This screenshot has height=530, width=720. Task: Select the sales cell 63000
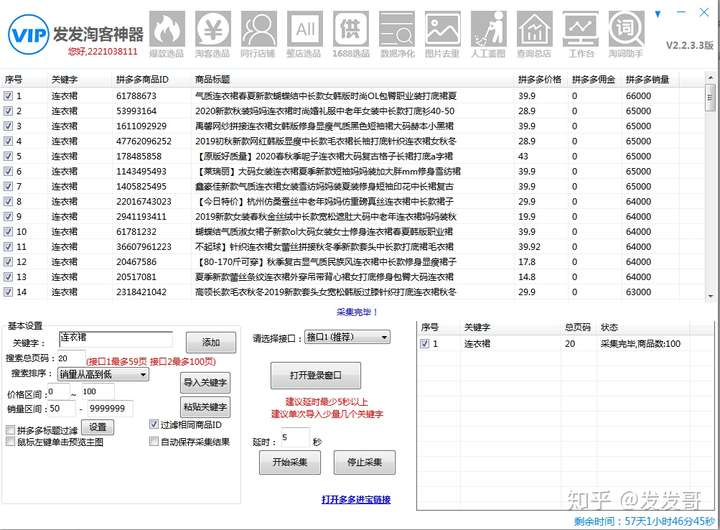point(638,292)
